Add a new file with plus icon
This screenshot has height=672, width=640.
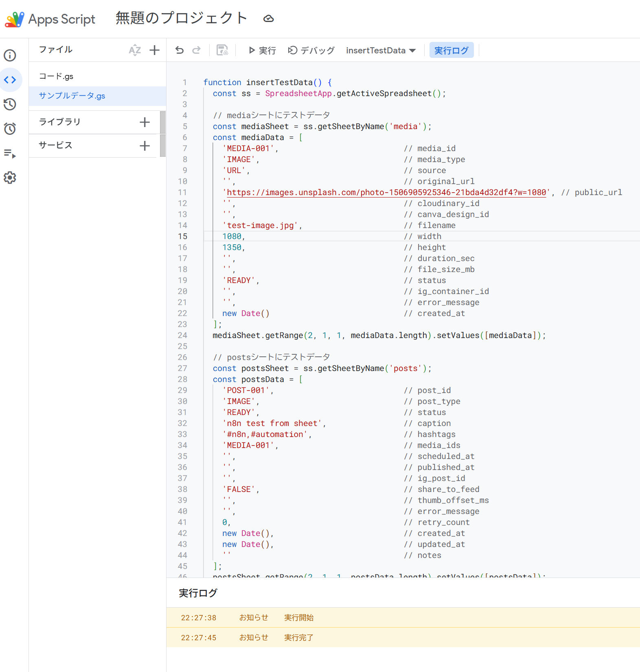154,50
